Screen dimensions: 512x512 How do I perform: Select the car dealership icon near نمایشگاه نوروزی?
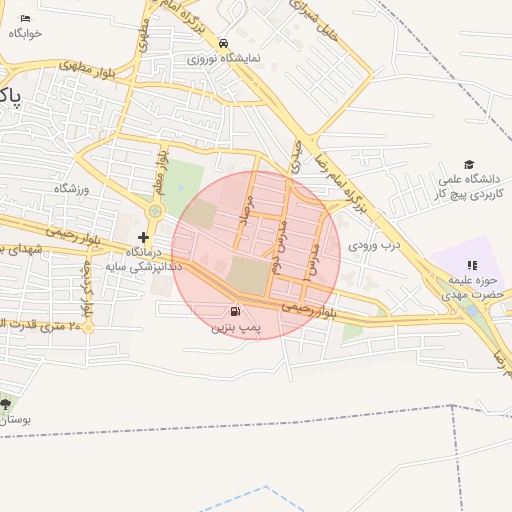(223, 43)
